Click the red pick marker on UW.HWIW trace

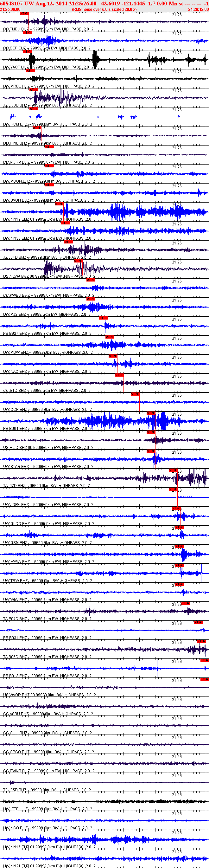pyautogui.click(x=179, y=547)
